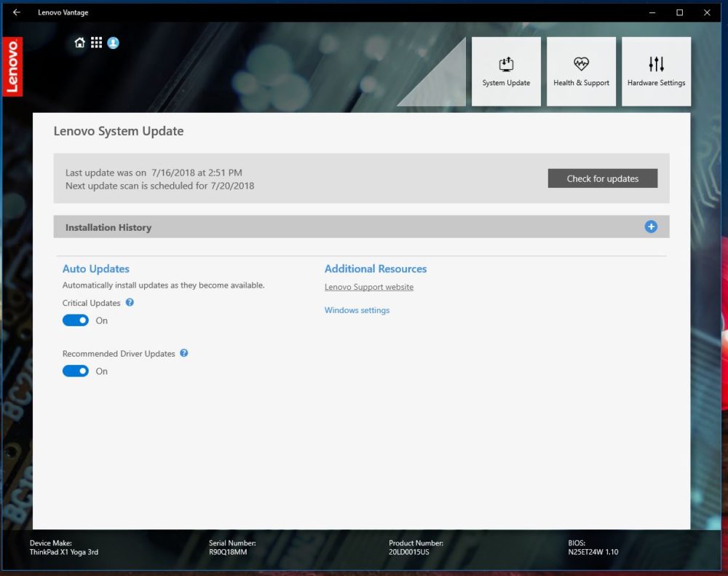The height and width of the screenshot is (576, 728).
Task: Open the Health & Support tile
Action: pyautogui.click(x=581, y=71)
